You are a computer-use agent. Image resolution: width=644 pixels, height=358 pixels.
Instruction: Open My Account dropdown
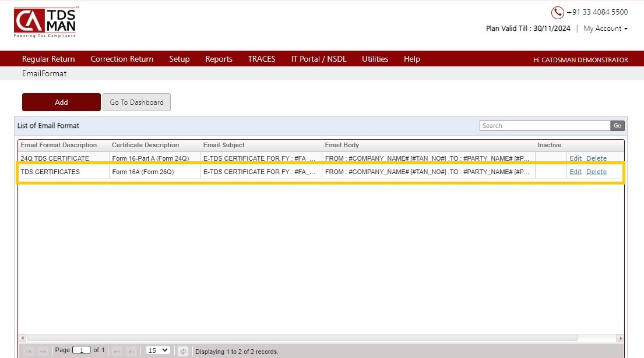[606, 29]
